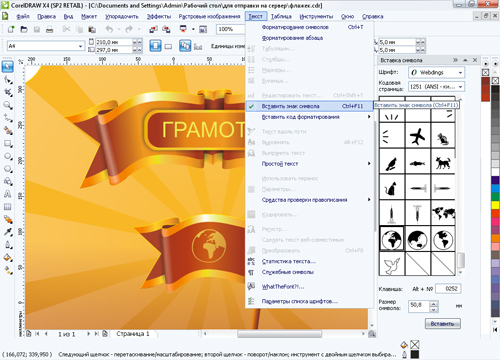Click the Welcome screen icon
The image size is (500, 360).
[203, 29]
